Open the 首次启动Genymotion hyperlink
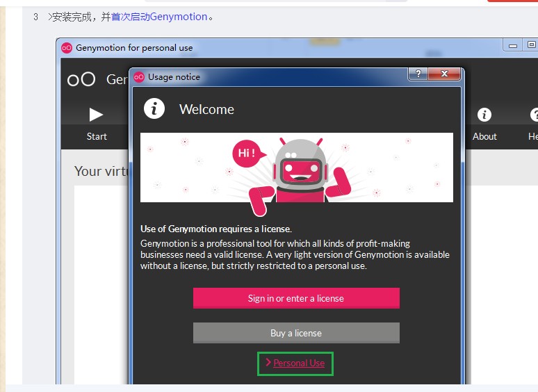The width and height of the screenshot is (538, 392). pos(159,17)
